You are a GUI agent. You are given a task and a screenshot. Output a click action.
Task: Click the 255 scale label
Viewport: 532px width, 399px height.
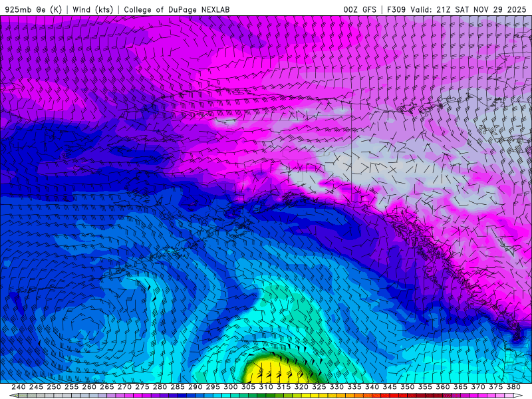tap(71, 387)
